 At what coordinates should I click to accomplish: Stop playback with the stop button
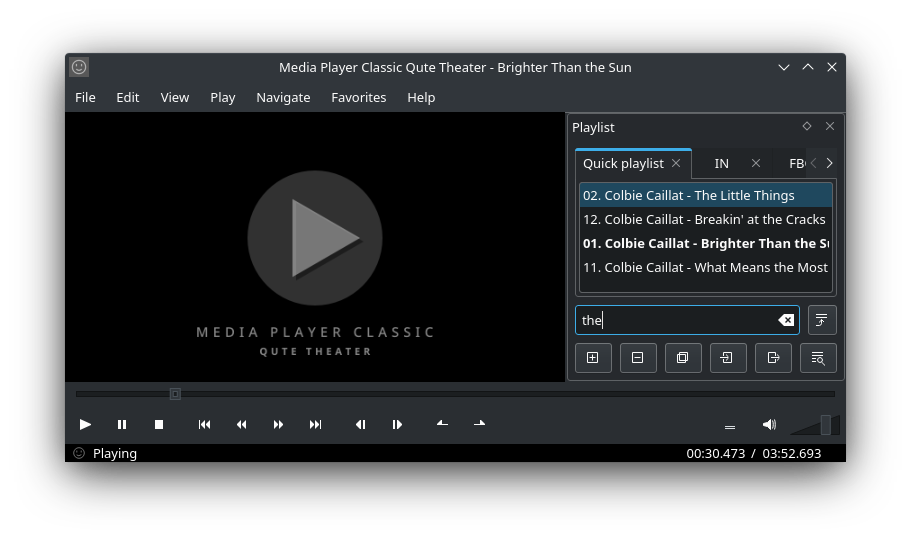(159, 424)
